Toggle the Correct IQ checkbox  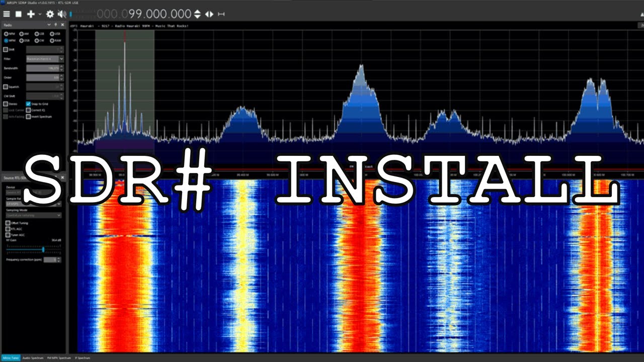point(28,110)
